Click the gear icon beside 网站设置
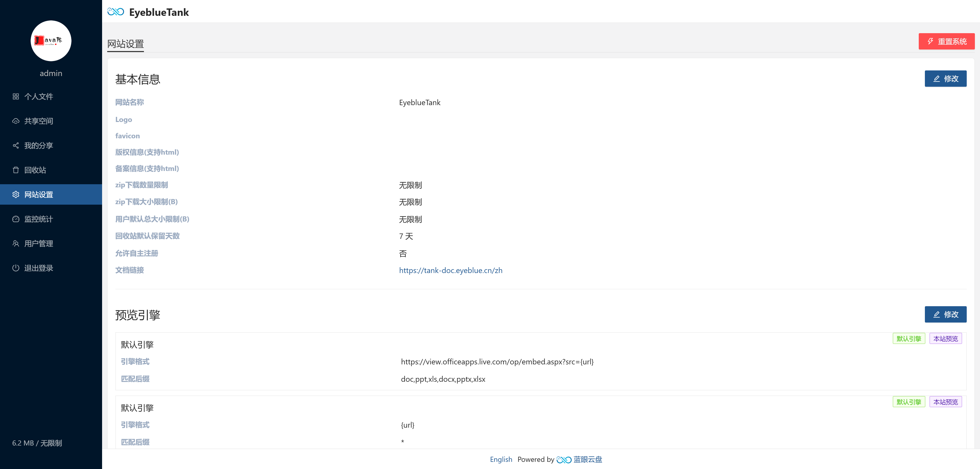 tap(16, 195)
